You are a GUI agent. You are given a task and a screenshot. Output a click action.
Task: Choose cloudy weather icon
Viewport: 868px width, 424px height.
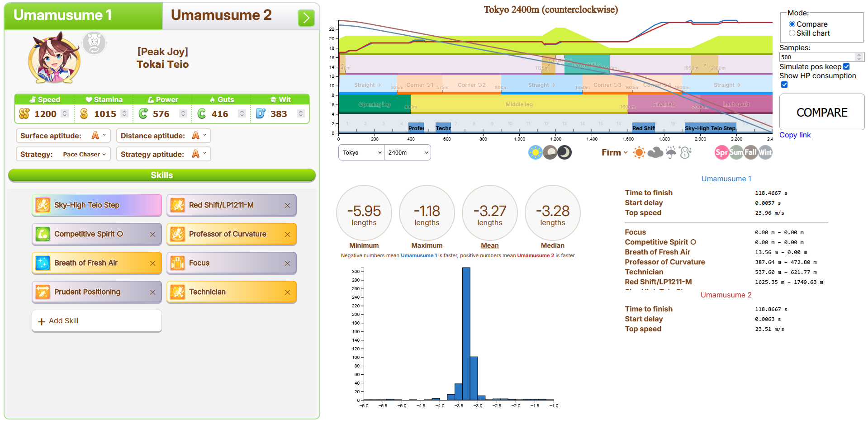click(x=655, y=153)
